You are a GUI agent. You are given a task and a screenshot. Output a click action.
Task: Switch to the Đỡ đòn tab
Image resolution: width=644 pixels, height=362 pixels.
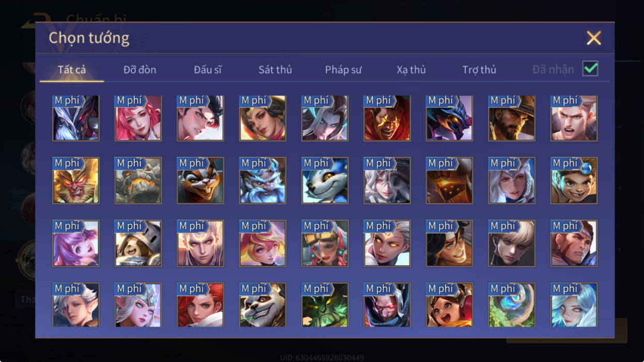[140, 70]
